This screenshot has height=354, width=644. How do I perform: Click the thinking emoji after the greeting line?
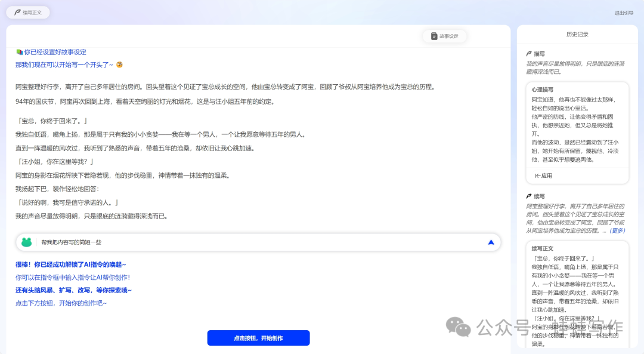coord(119,64)
